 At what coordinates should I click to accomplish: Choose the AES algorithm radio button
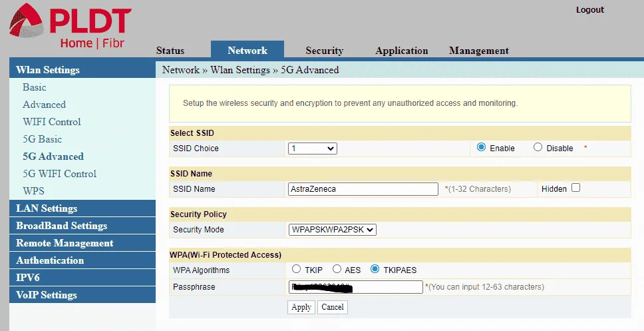tap(337, 269)
